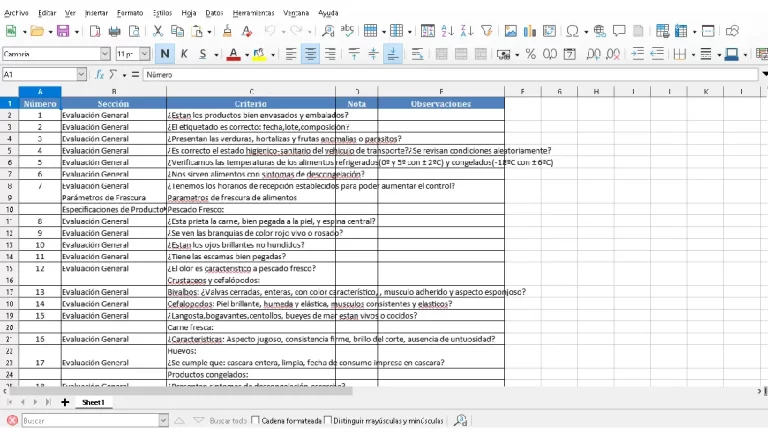Sort ascending with the A-Z icon
The image size is (768, 435).
click(x=447, y=31)
